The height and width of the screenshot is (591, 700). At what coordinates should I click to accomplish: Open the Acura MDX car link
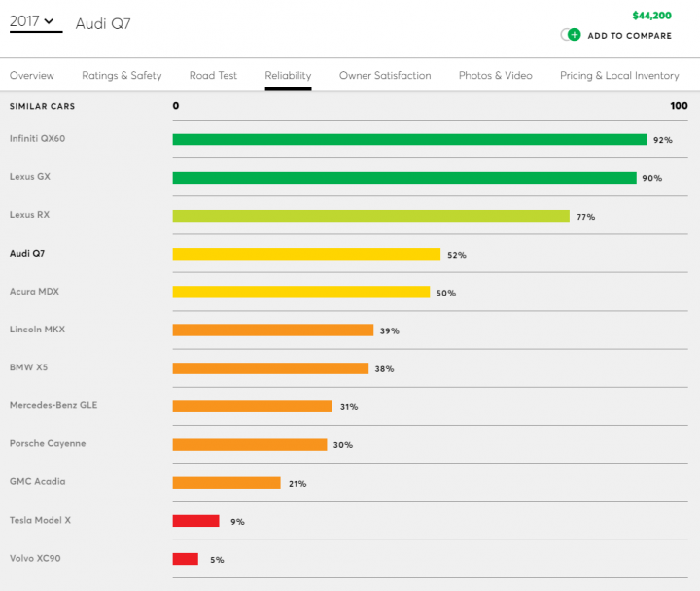click(34, 291)
